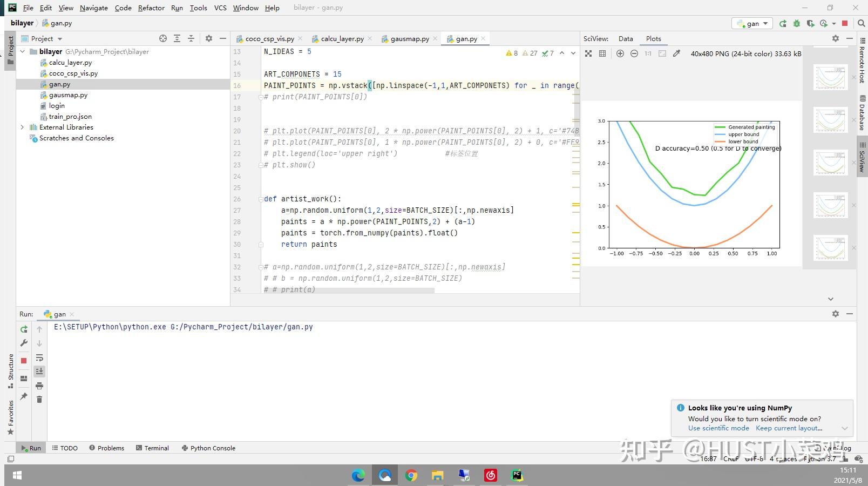Stop the running process in Run panel
This screenshot has height=486, width=868.
[24, 360]
